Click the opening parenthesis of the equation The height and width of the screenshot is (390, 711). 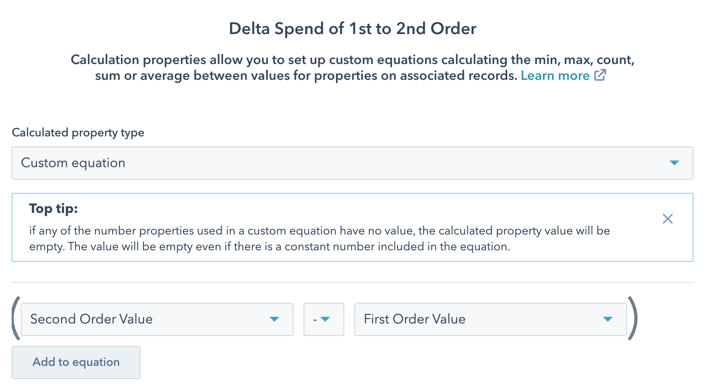pyautogui.click(x=16, y=318)
